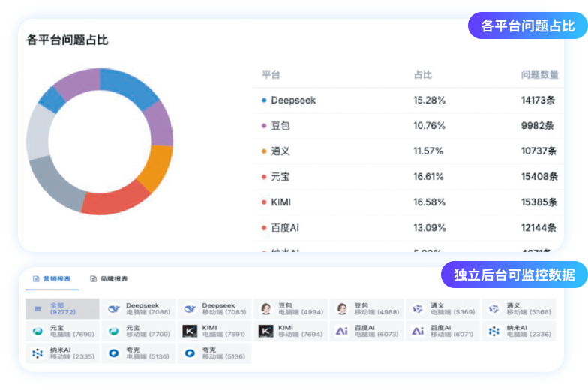Click 豆包 avatar icon on 移动端 (4988) card

[x=342, y=309]
